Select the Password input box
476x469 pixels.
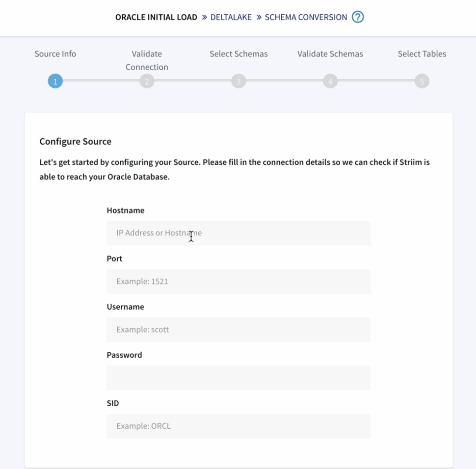[x=238, y=378]
